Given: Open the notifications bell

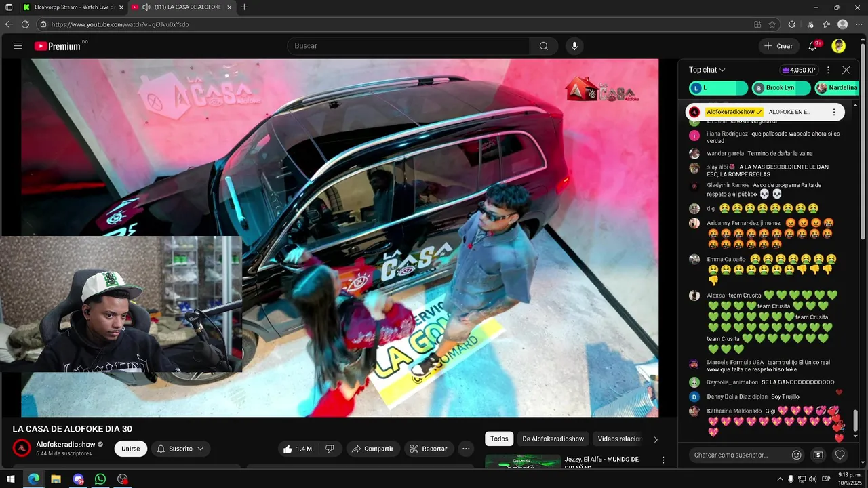Looking at the screenshot, I should click(x=812, y=46).
